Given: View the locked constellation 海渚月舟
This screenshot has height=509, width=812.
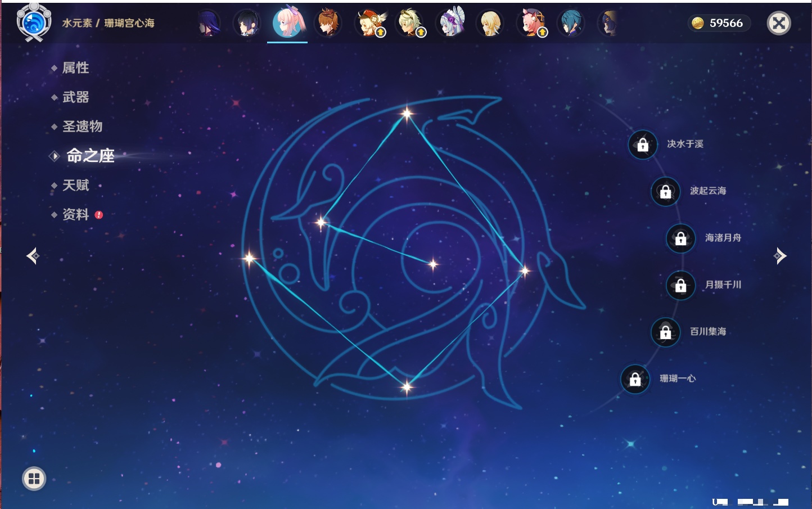Looking at the screenshot, I should coord(680,238).
